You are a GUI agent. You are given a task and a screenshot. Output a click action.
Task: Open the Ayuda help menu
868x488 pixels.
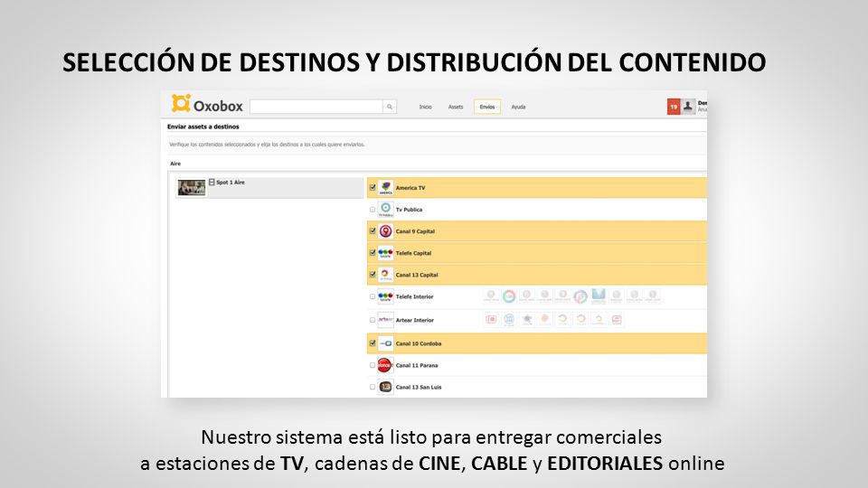tap(518, 107)
